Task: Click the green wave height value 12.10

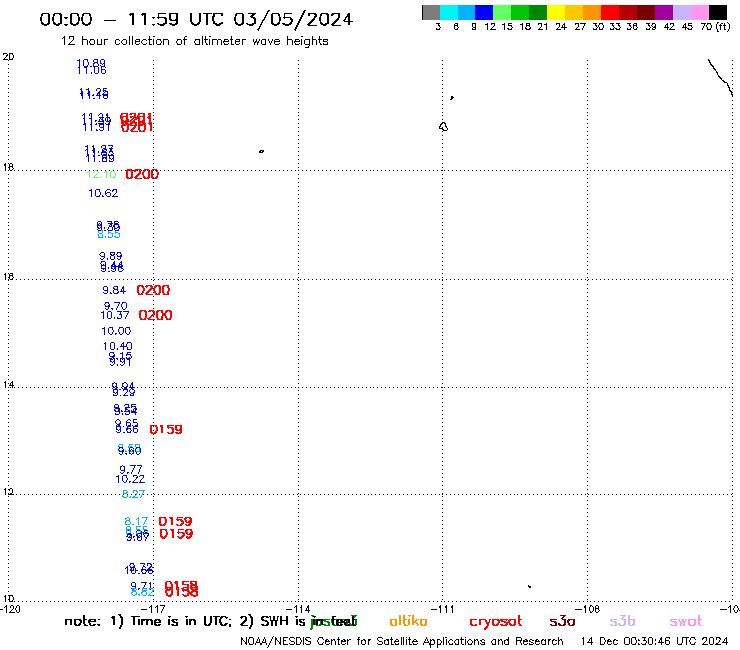Action: (x=101, y=174)
